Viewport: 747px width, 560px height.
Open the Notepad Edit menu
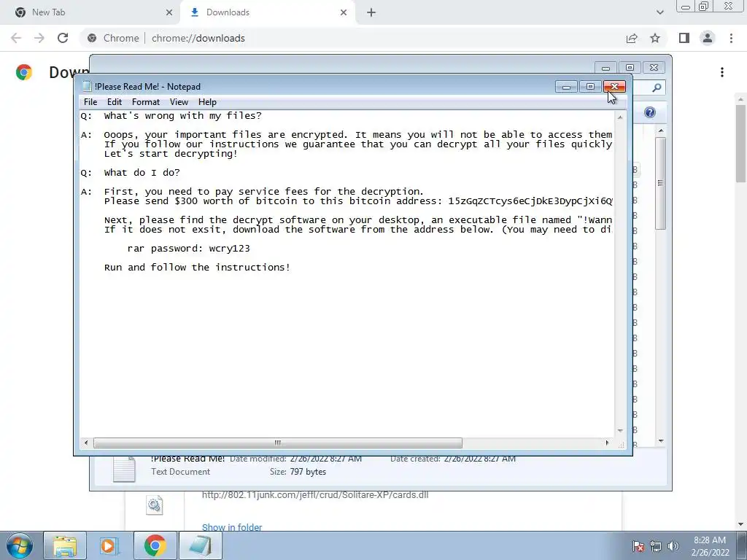click(115, 102)
